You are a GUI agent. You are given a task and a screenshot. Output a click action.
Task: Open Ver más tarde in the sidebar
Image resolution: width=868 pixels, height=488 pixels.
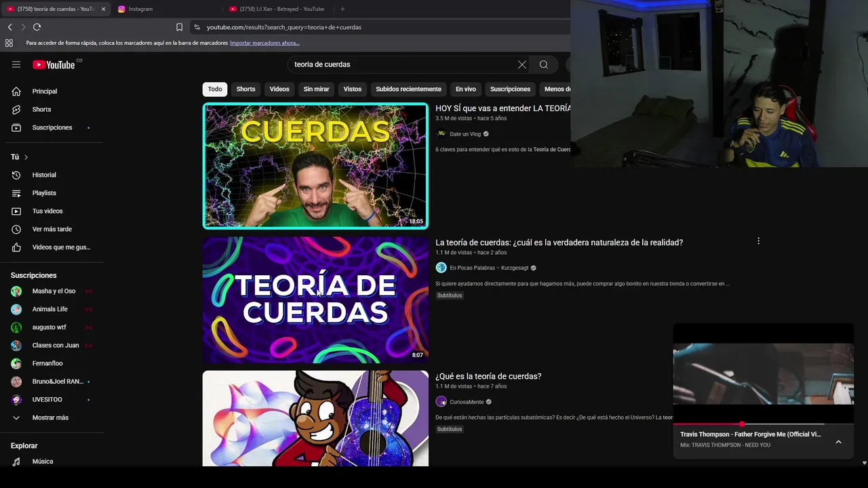pyautogui.click(x=52, y=229)
